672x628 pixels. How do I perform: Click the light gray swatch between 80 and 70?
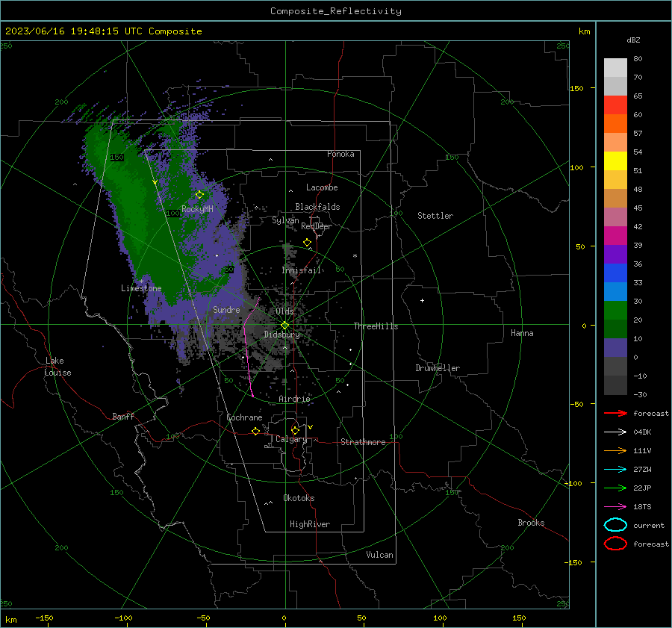(x=615, y=68)
